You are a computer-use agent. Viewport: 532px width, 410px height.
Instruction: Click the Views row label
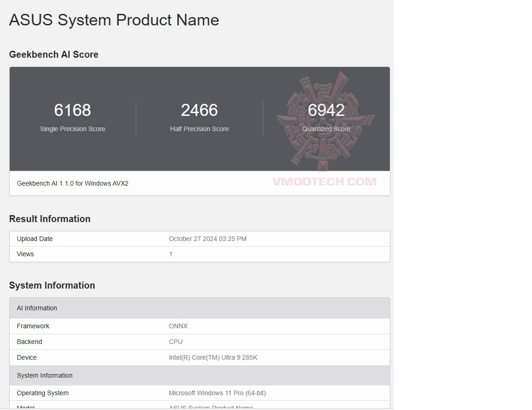pos(25,254)
